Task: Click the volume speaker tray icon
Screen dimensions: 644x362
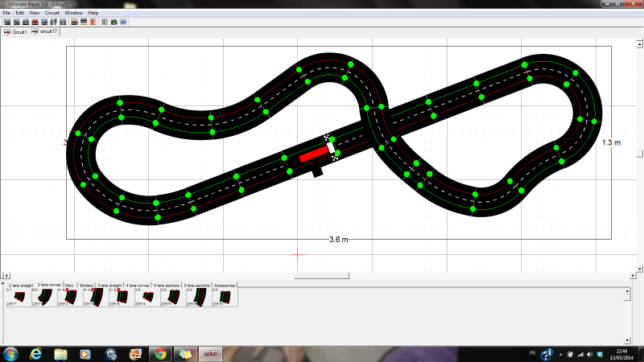Action: point(590,354)
